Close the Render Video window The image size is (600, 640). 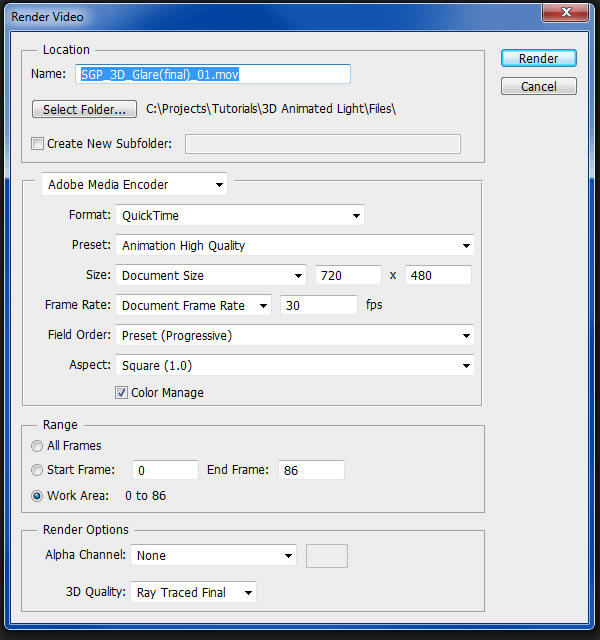click(565, 12)
